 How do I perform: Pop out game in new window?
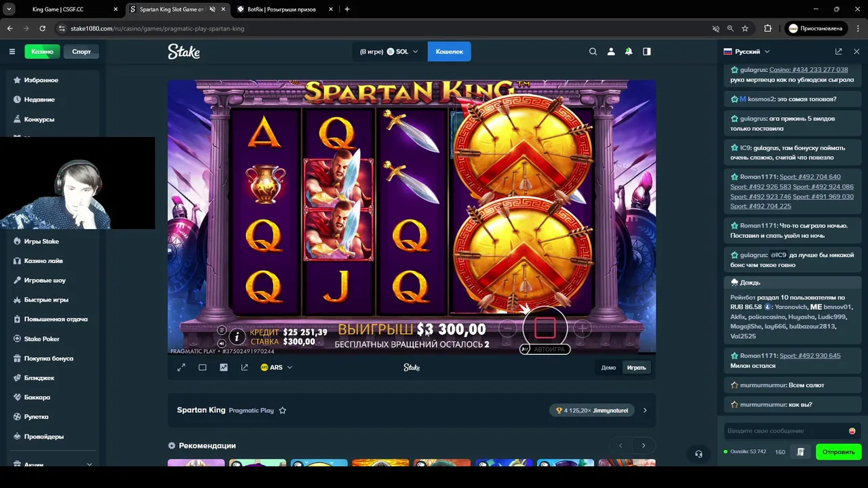(244, 367)
